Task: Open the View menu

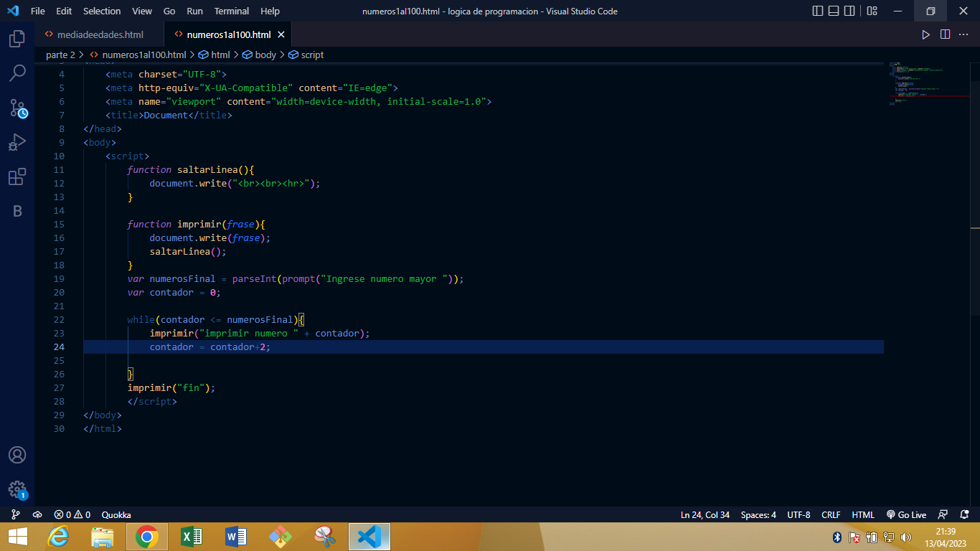Action: pos(142,11)
